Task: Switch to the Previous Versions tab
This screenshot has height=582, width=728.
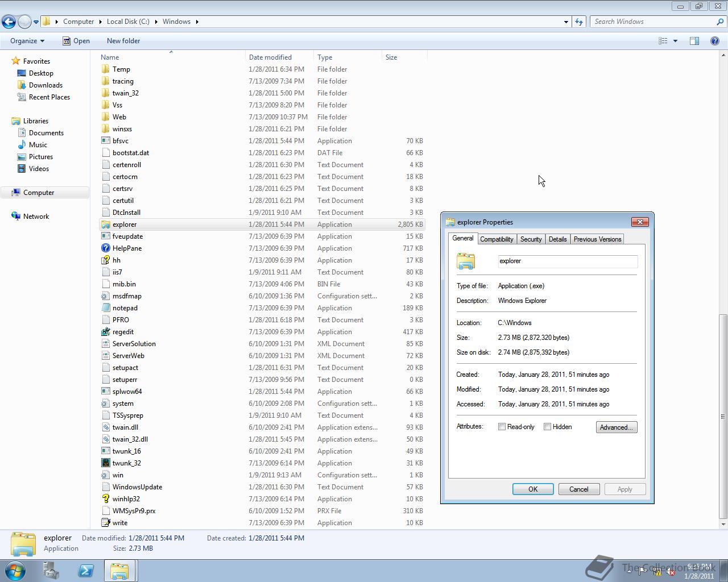Action: 597,239
